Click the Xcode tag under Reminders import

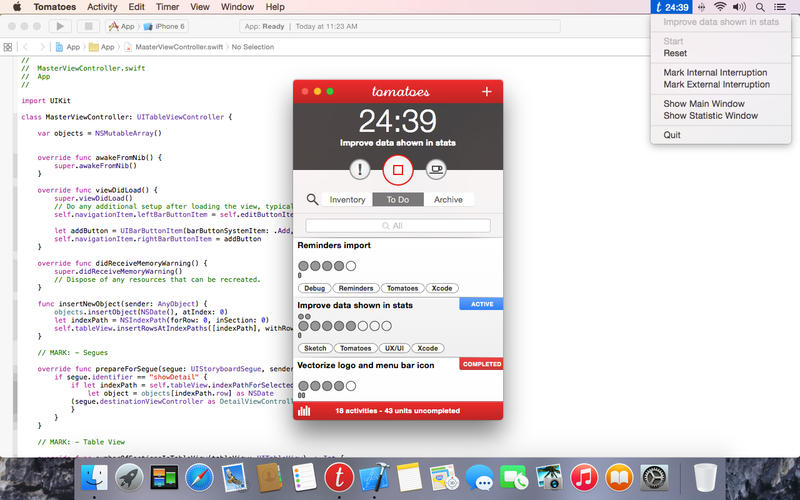(x=442, y=288)
